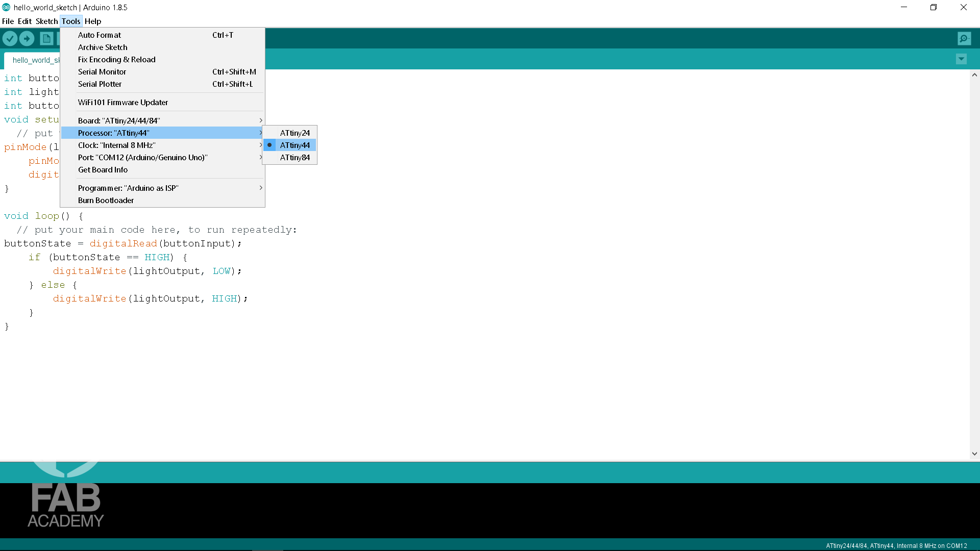Choose Auto Format from Tools menu
Viewport: 980px width, 551px height.
point(162,35)
